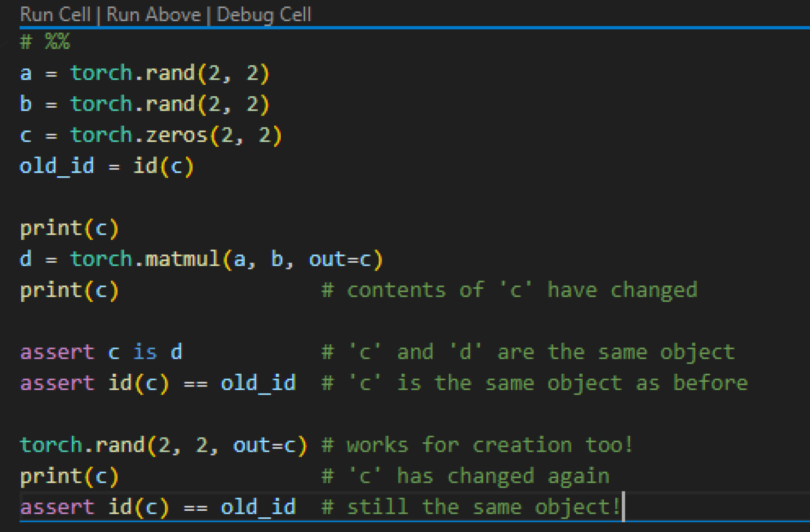Image resolution: width=810 pixels, height=532 pixels.
Task: Click the torch.zeros function call
Action: coord(175,135)
